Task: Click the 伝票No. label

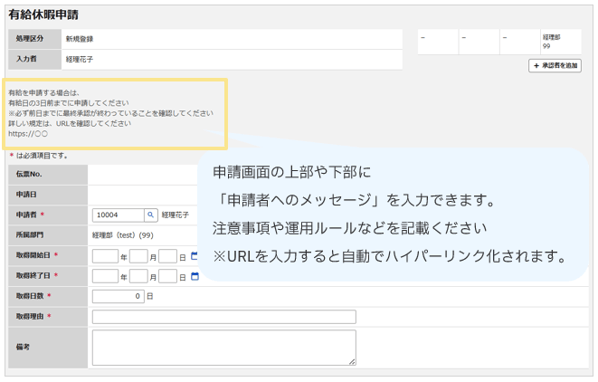Action: coord(29,174)
